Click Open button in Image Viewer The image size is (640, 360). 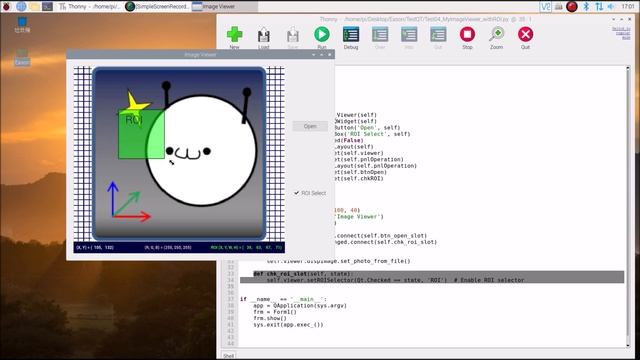click(x=310, y=126)
